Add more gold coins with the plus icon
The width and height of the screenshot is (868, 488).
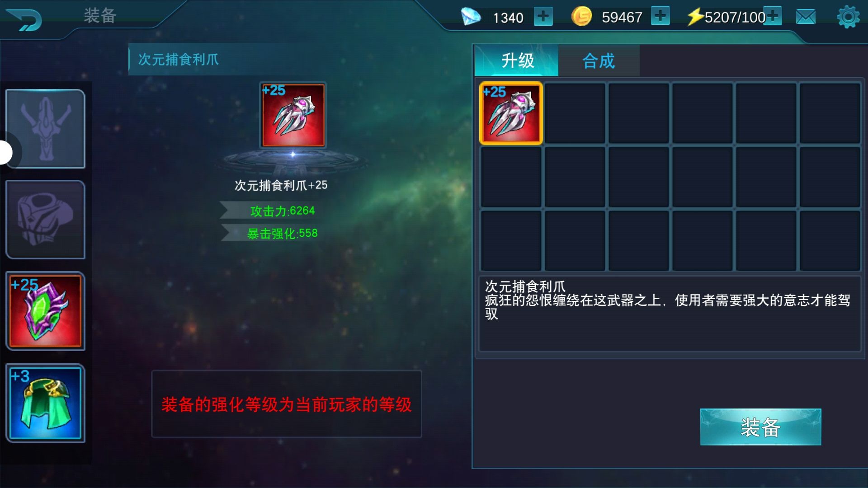tap(660, 16)
